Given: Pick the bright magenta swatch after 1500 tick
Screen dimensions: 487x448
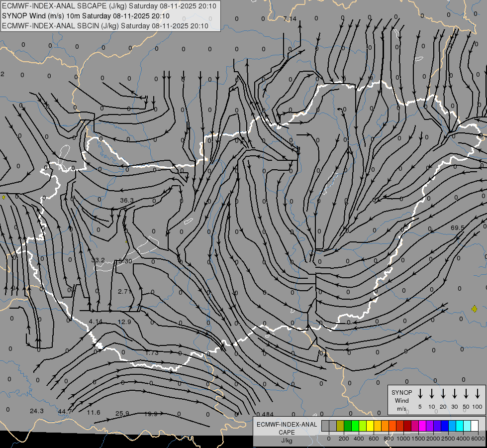Looking at the screenshot, I should [423, 426].
